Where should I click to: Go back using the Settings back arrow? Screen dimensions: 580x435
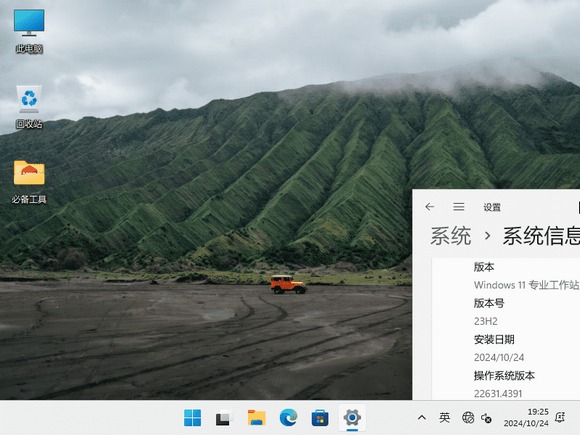click(x=429, y=207)
